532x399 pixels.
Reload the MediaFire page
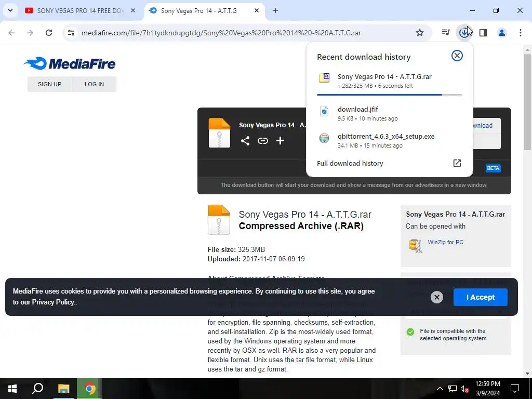coord(49,33)
